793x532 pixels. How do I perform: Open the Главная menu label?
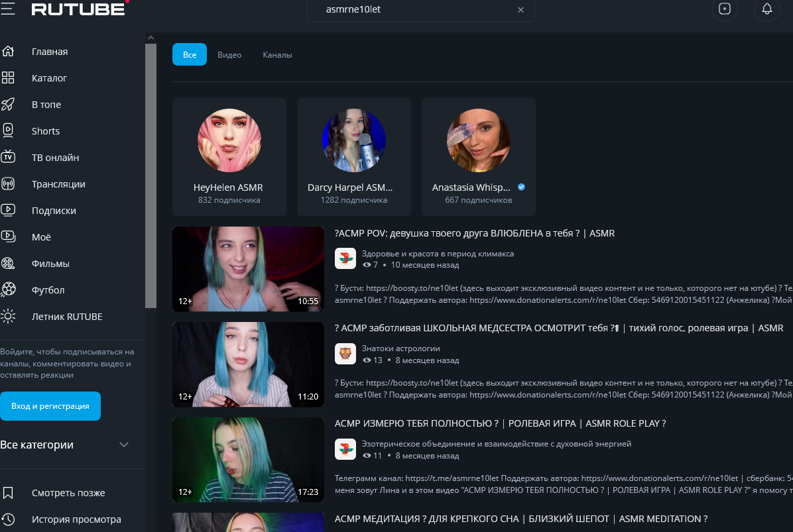[50, 52]
